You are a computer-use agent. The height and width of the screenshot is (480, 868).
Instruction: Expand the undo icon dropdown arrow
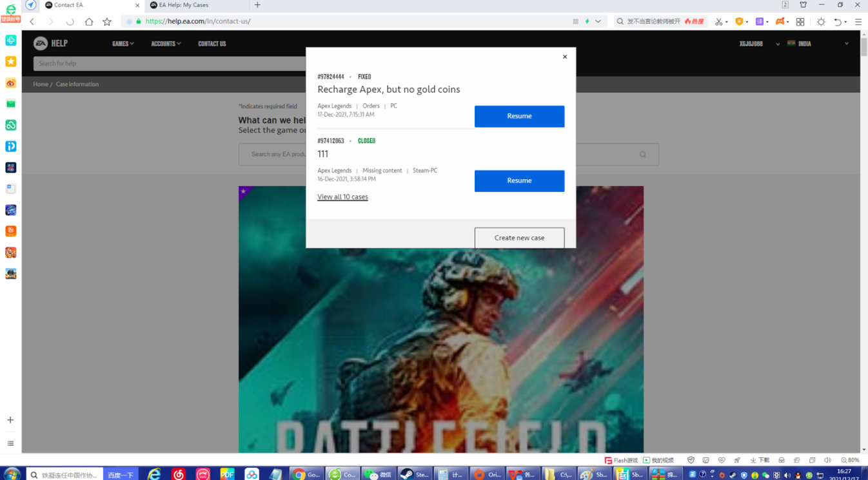tap(845, 22)
